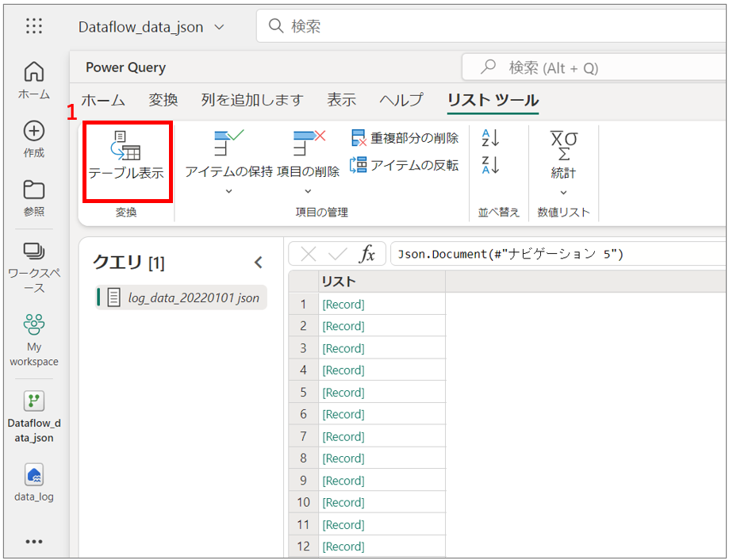The height and width of the screenshot is (560, 729).
Task: Open [Record] in row 1
Action: (343, 305)
